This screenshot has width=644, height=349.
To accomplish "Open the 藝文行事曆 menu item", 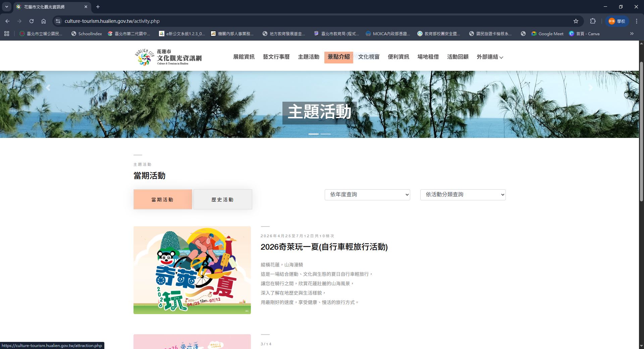I will point(276,57).
